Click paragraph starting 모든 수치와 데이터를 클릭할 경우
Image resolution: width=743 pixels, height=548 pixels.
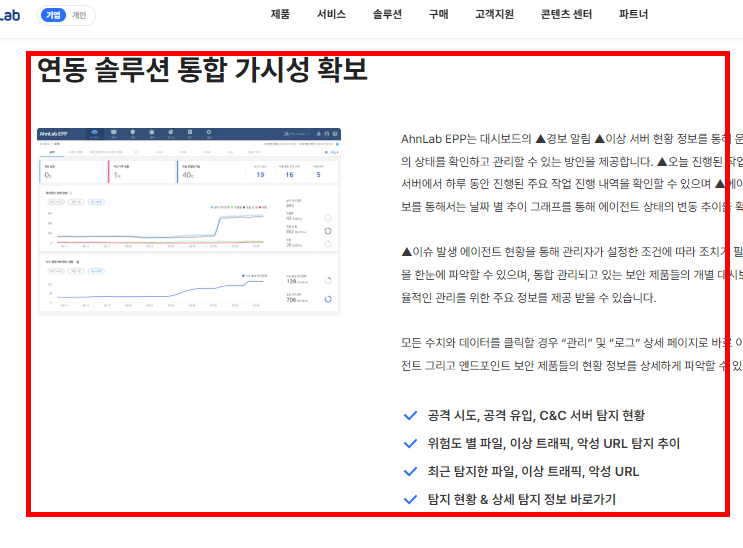tap(572, 354)
